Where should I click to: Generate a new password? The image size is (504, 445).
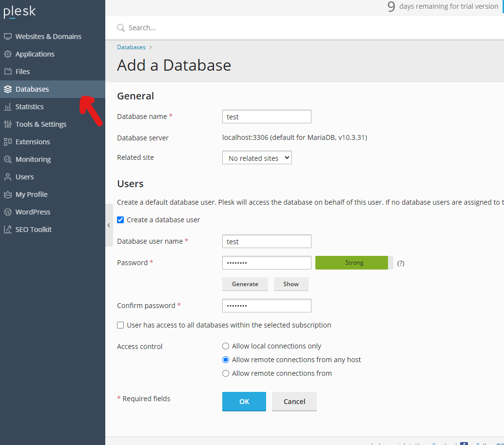click(245, 284)
